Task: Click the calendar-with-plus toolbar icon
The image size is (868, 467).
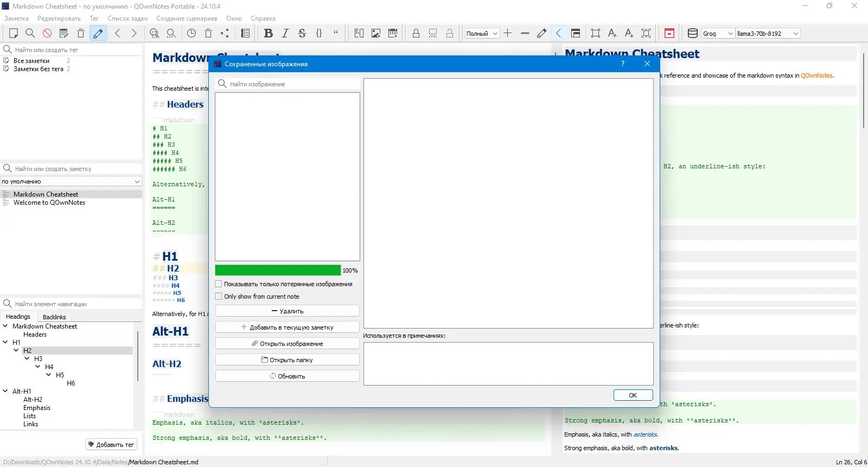Action: pos(393,33)
